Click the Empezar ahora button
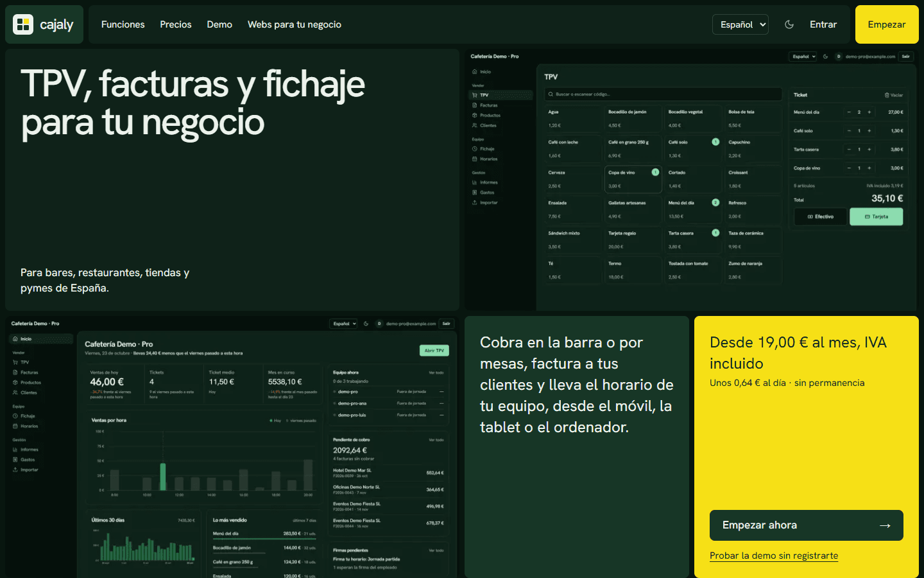 pos(807,525)
